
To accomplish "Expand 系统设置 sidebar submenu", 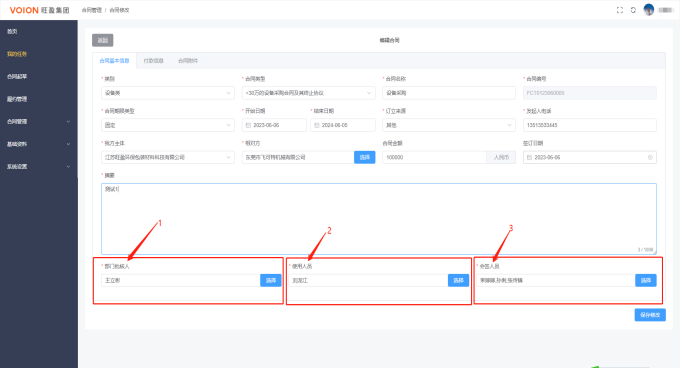I will tap(39, 167).
